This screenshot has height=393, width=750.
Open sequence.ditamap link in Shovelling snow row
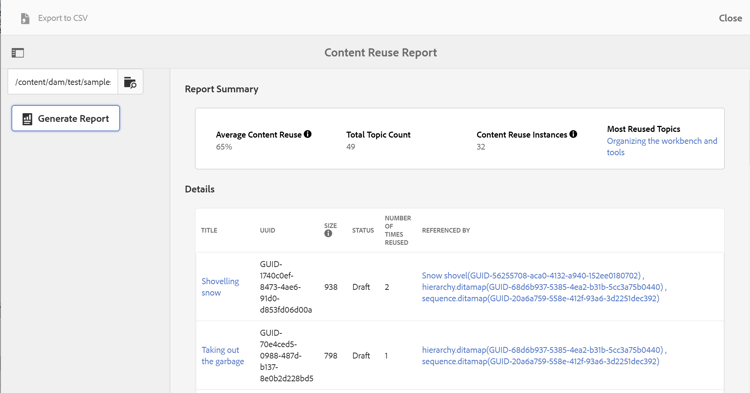[540, 299]
